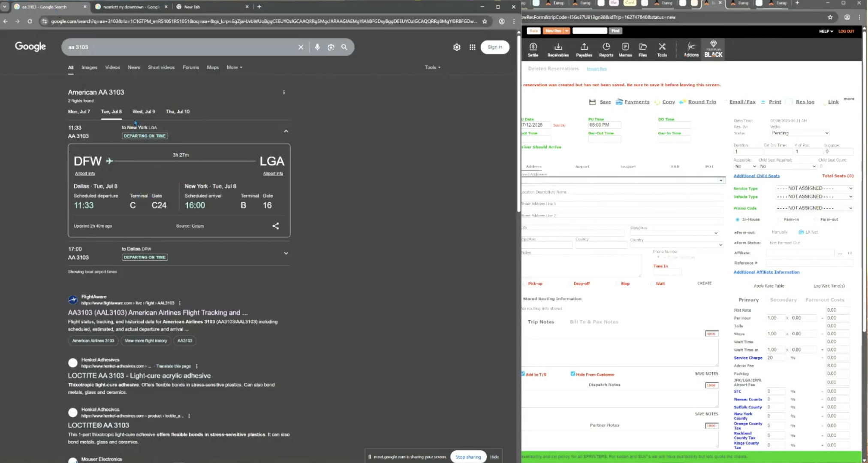Image resolution: width=868 pixels, height=463 pixels.
Task: Select the Pick-up radio button
Action: [525, 283]
